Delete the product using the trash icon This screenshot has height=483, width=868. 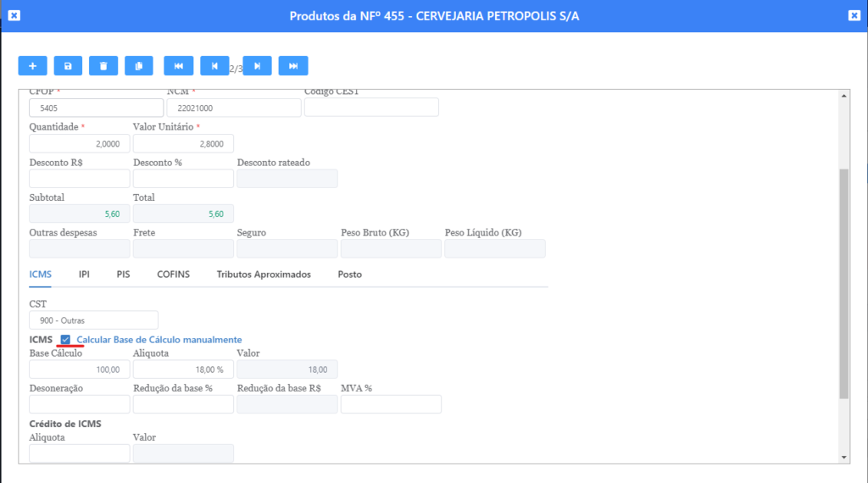(x=103, y=66)
